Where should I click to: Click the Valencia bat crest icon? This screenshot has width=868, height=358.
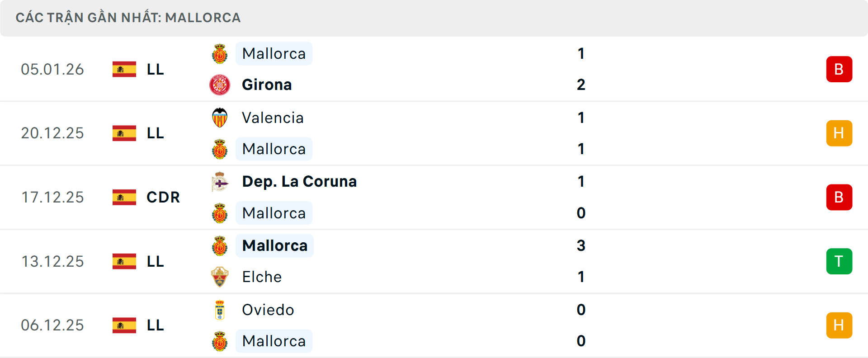pyautogui.click(x=220, y=118)
